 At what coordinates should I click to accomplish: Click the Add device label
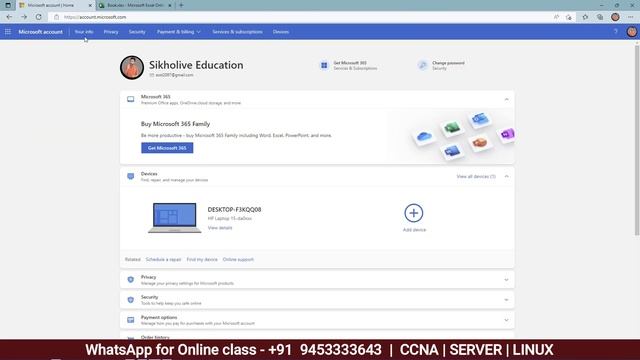tap(414, 230)
